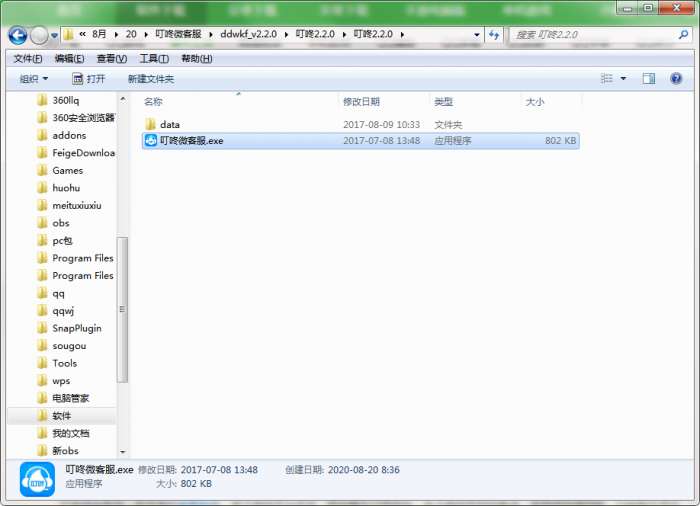
Task: Expand arrow after 8月 breadcrumb
Action: click(116, 34)
